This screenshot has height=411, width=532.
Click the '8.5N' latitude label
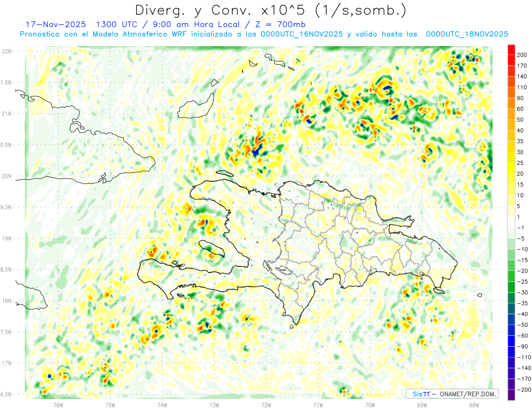7,270
